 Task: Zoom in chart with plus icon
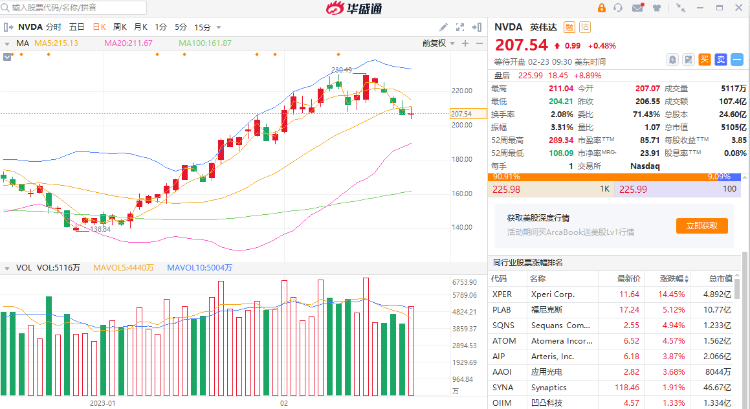pyautogui.click(x=465, y=44)
